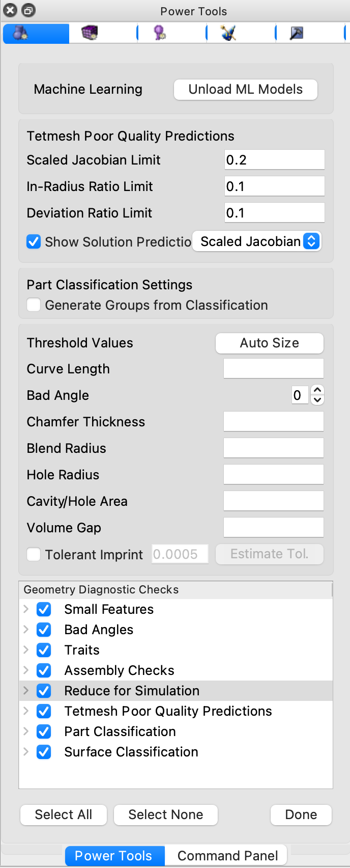Disable the Show Solution Prediction checkbox
The height and width of the screenshot is (868, 350).
pyautogui.click(x=34, y=241)
